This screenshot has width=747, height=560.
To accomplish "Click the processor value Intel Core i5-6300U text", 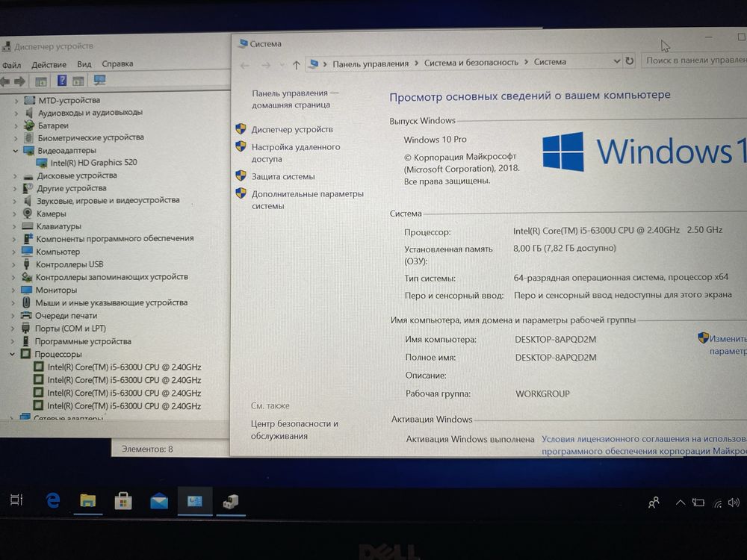I will (x=618, y=231).
